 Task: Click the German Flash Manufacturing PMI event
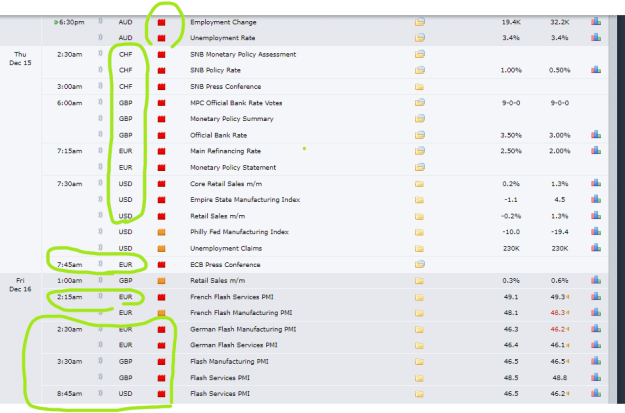pyautogui.click(x=243, y=329)
